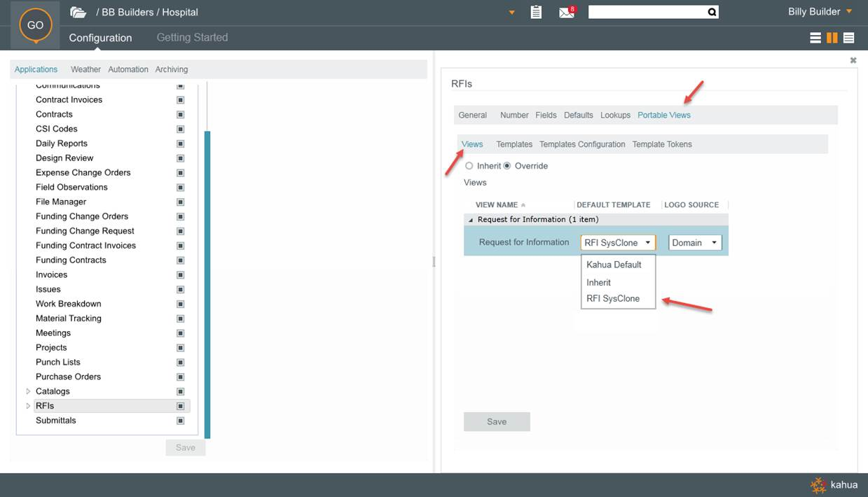
Task: Switch to the Lookups tab
Action: click(615, 115)
